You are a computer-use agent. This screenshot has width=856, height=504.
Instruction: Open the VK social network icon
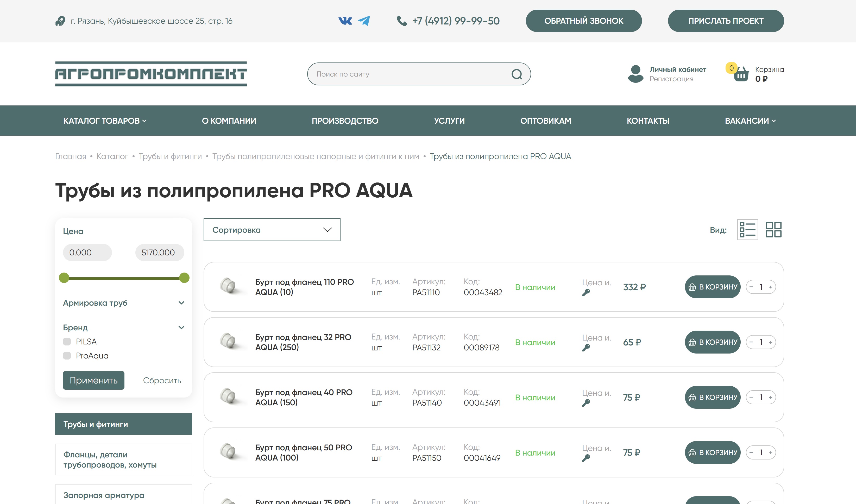pyautogui.click(x=345, y=21)
